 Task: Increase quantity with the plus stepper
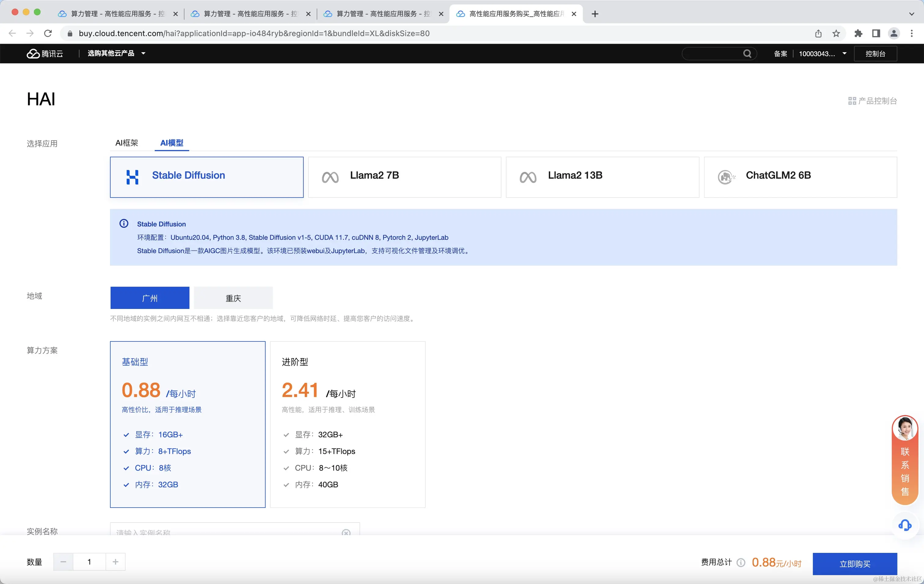click(116, 562)
